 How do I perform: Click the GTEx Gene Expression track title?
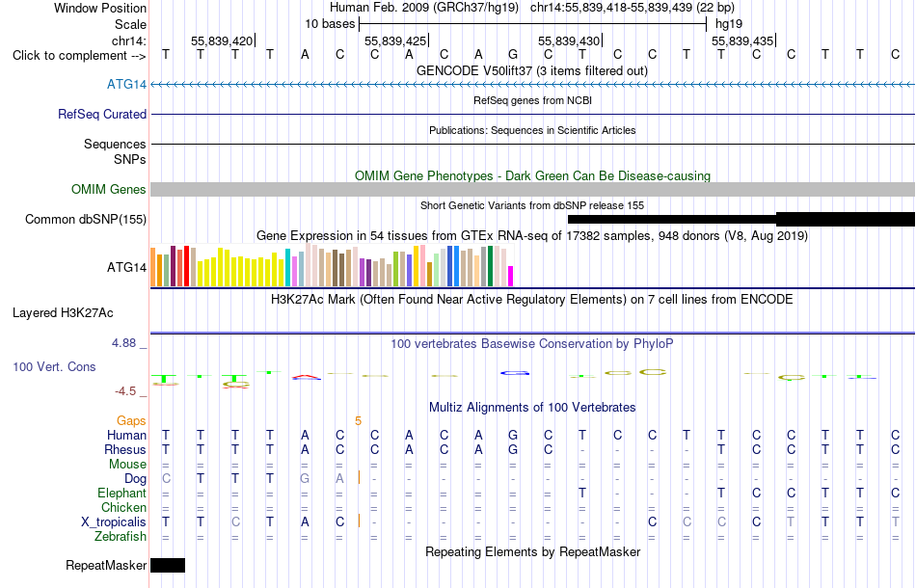pos(532,236)
